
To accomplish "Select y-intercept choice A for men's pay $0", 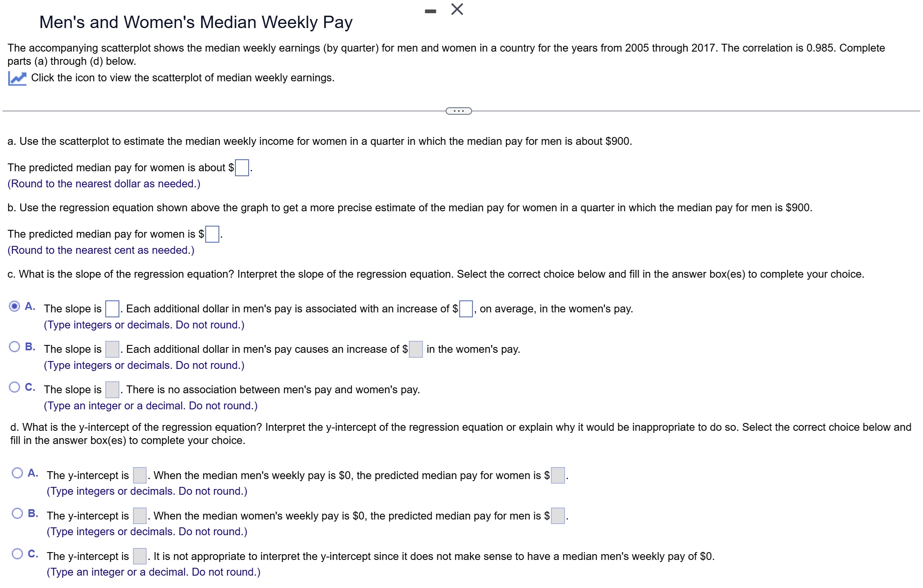I will (18, 472).
